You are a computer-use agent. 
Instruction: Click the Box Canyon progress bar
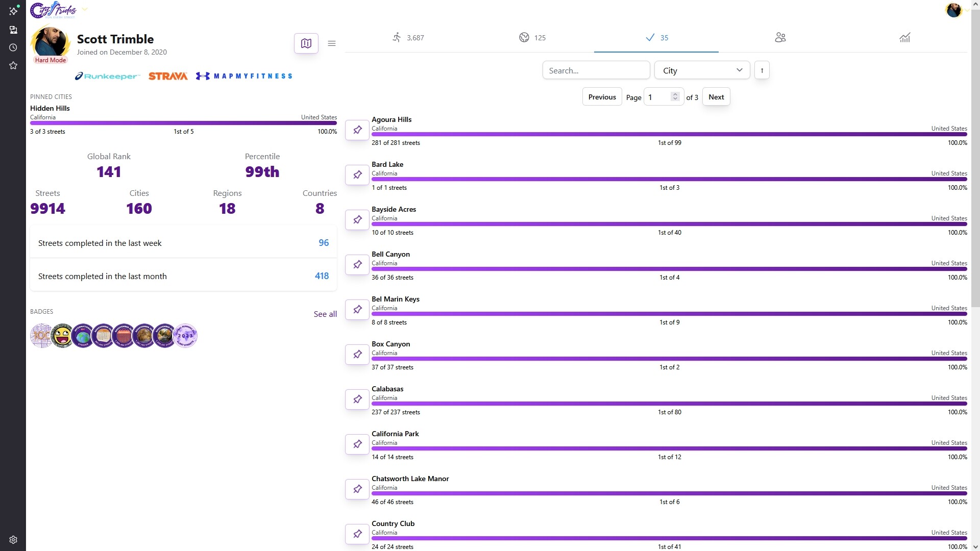[669, 359]
